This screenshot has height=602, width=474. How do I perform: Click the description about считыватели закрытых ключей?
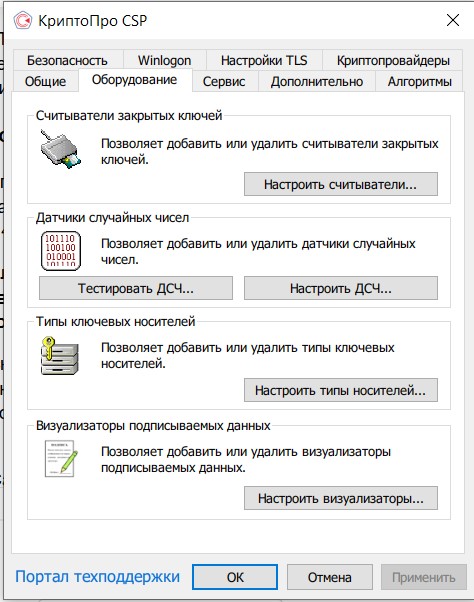269,151
